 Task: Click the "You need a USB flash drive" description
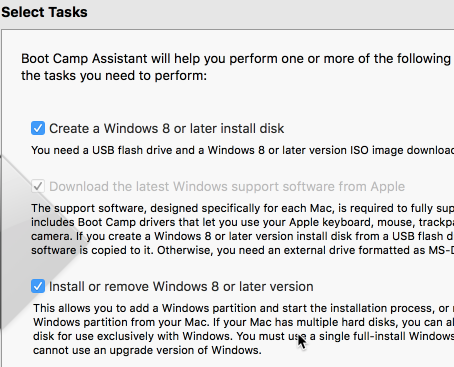(x=243, y=150)
